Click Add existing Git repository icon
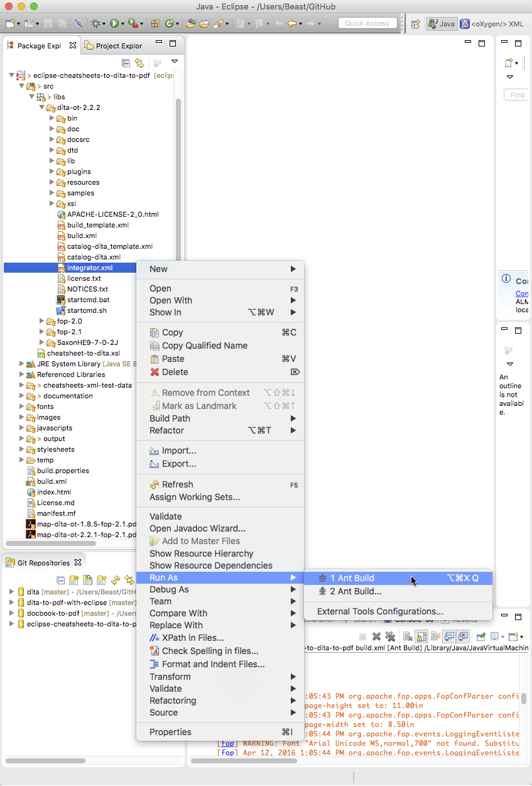The image size is (532, 786). point(74,579)
